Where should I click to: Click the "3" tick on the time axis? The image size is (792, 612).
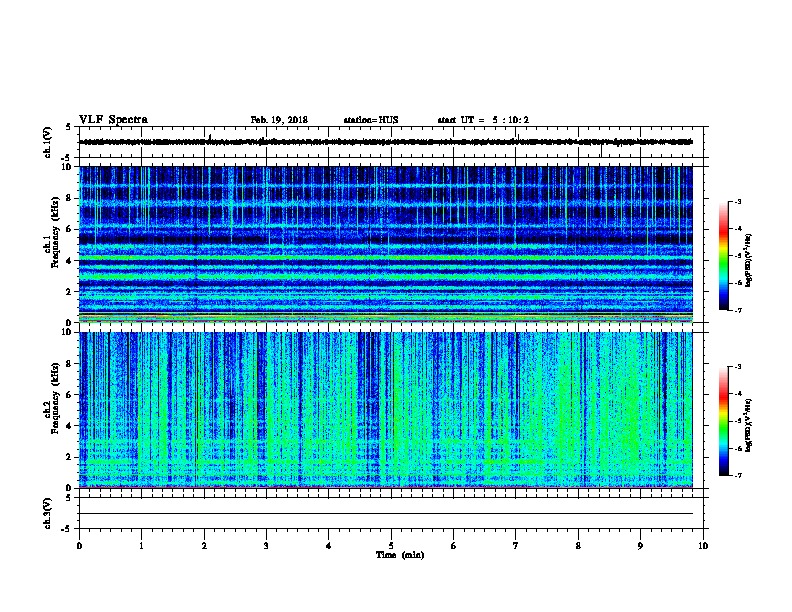[266, 546]
